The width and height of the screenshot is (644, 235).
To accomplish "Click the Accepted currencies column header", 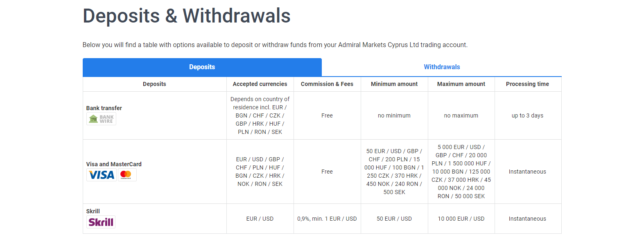I will click(x=260, y=84).
